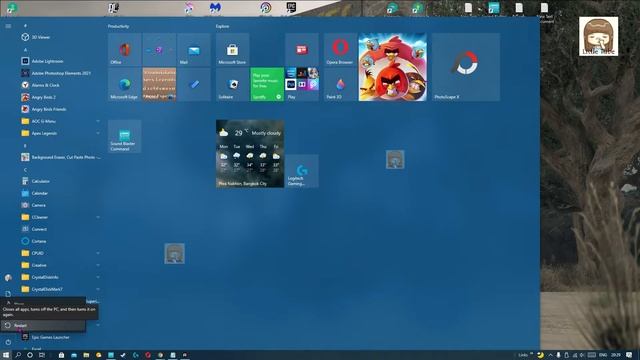
Task: Open Microsoft Store on taskbar
Action: pos(61,355)
